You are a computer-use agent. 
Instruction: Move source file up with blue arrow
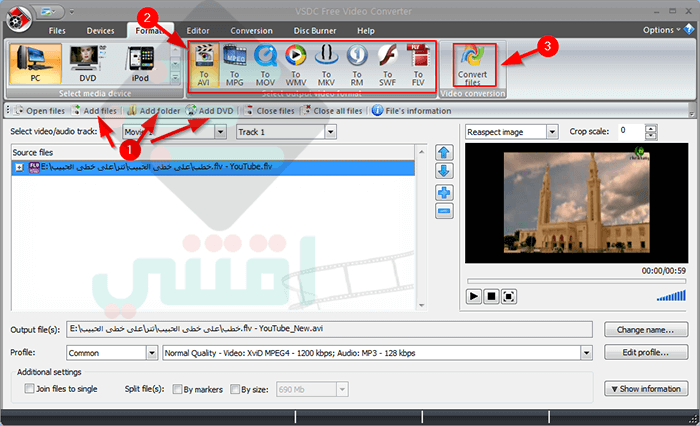coord(444,153)
